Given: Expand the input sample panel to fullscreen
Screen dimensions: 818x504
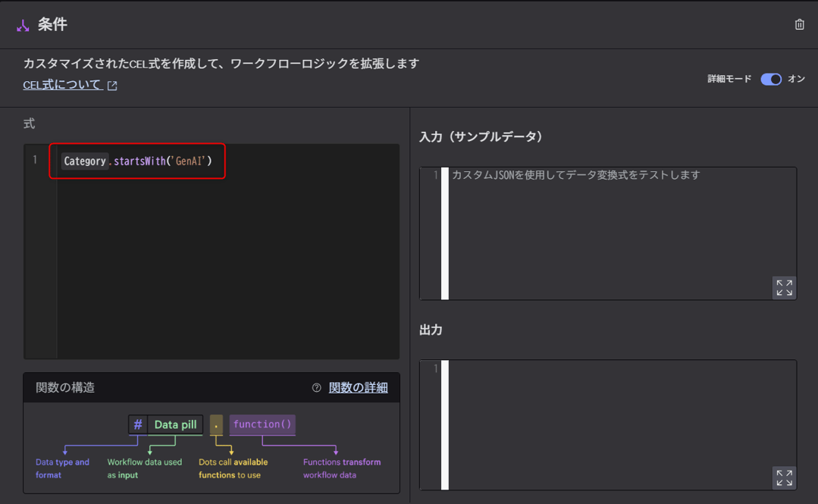Looking at the screenshot, I should 784,288.
